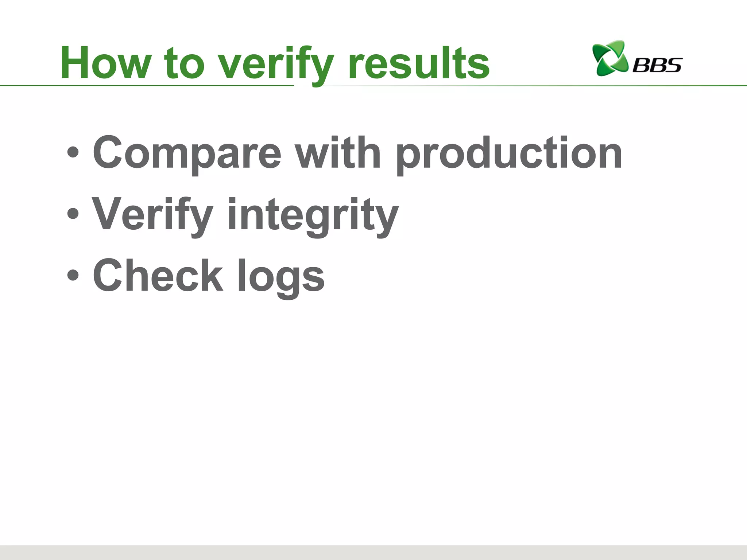Click the word with in first bullet
Screen dimensions: 747x560
click(338, 152)
